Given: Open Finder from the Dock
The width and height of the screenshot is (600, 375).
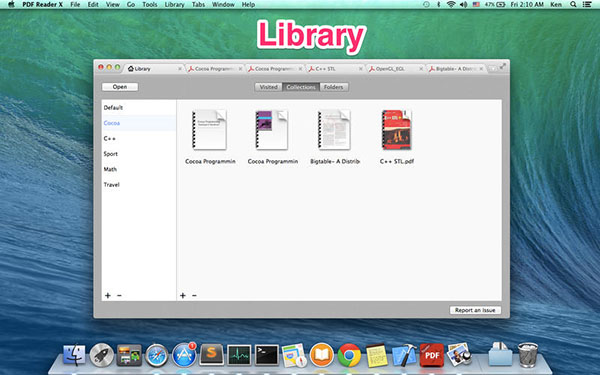Looking at the screenshot, I should tap(74, 355).
